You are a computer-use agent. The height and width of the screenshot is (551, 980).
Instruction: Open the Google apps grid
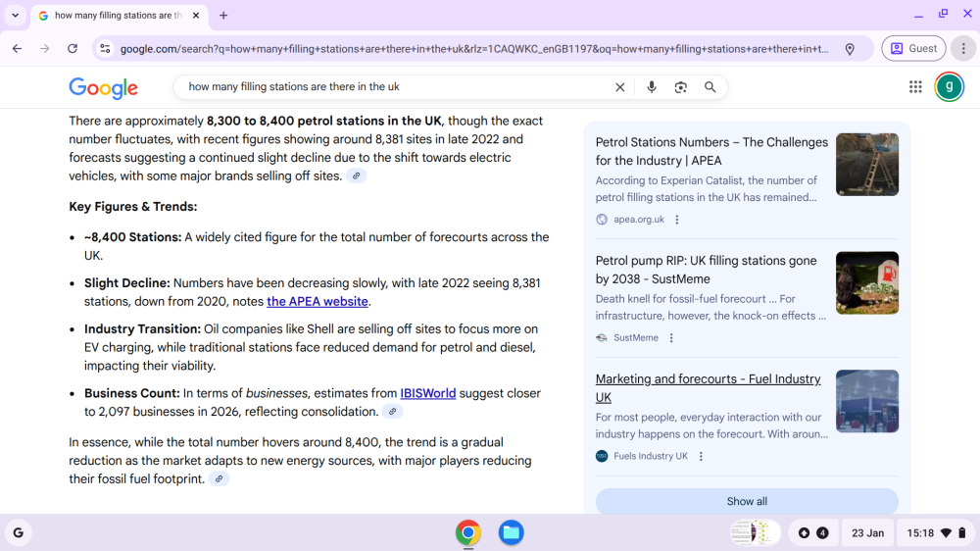(915, 87)
